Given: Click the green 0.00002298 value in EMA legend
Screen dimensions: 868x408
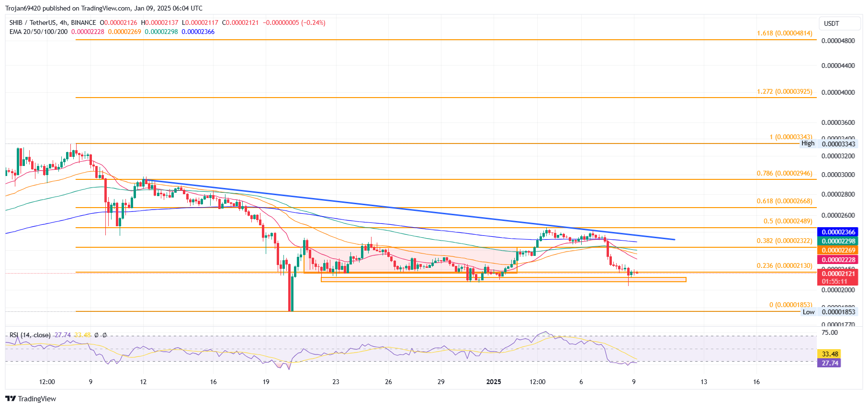Looking at the screenshot, I should click(161, 32).
